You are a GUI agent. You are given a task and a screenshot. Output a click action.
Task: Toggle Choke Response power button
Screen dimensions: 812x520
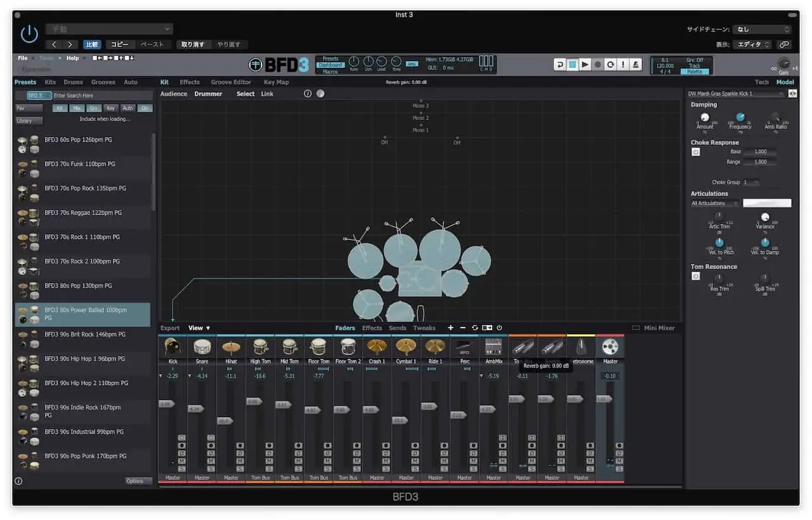pos(695,152)
